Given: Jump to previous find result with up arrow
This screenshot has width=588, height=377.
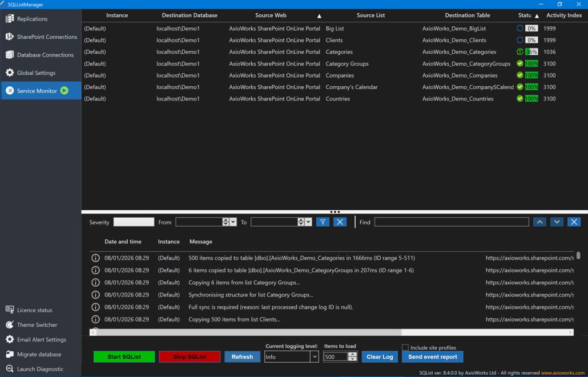Looking at the screenshot, I should coord(539,222).
